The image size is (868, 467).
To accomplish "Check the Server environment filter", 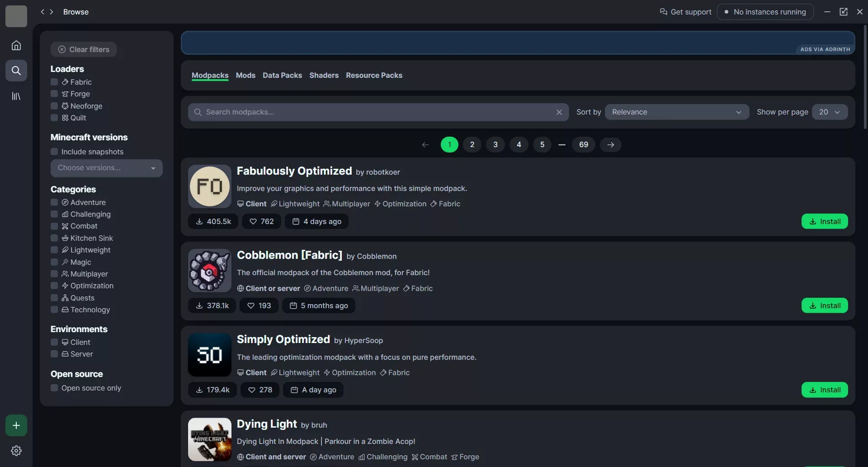I will coord(54,354).
